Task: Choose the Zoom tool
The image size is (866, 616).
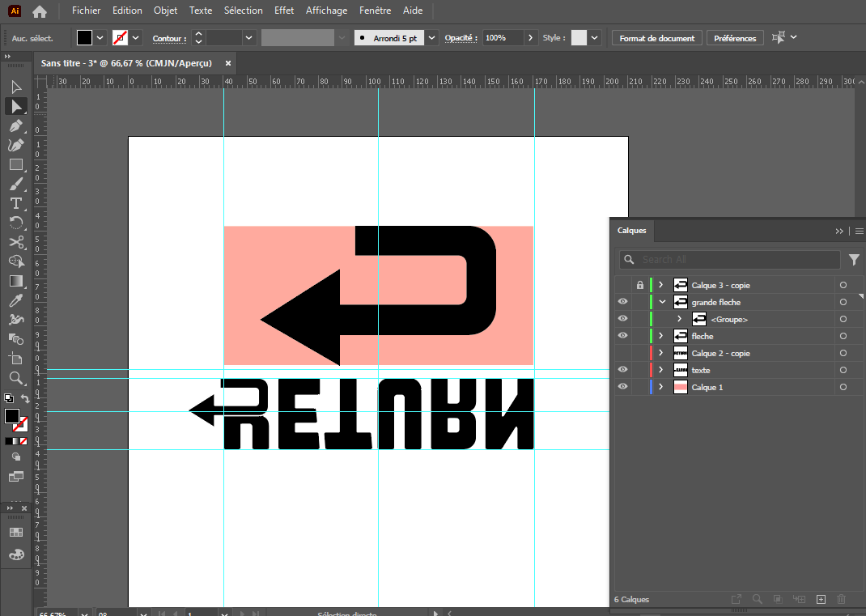Action: tap(16, 378)
